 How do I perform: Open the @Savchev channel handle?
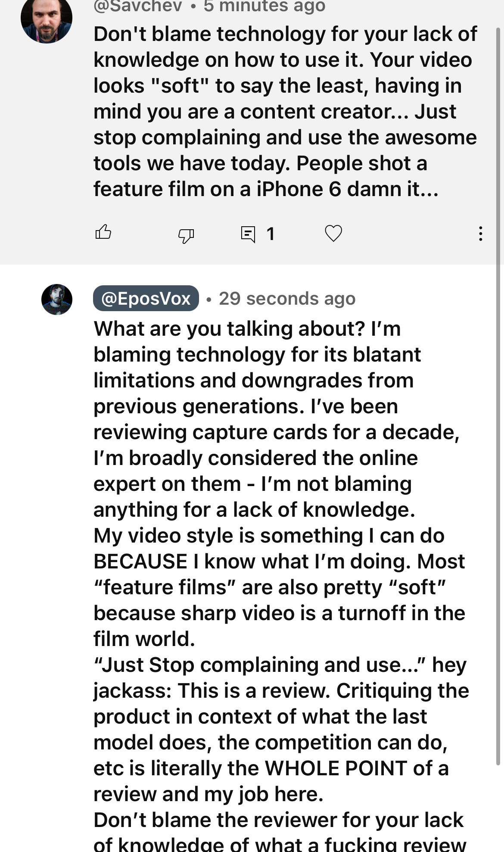[138, 6]
